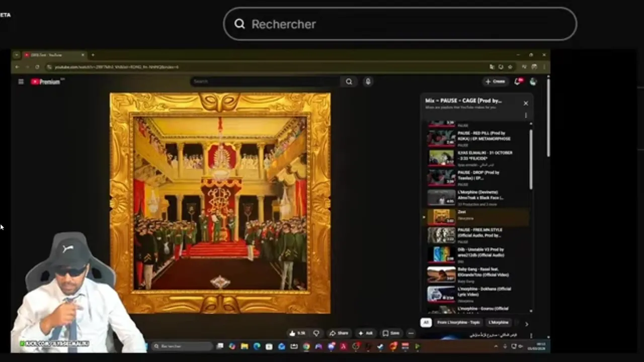Click the browser back arrow
This screenshot has height=362, width=644.
pos(17,67)
